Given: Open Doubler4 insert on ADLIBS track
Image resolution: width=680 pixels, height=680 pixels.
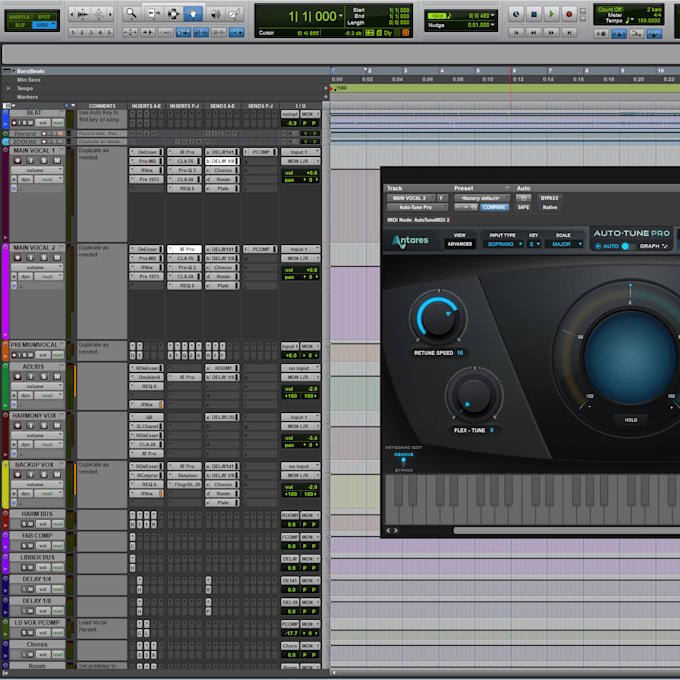Looking at the screenshot, I should [147, 377].
